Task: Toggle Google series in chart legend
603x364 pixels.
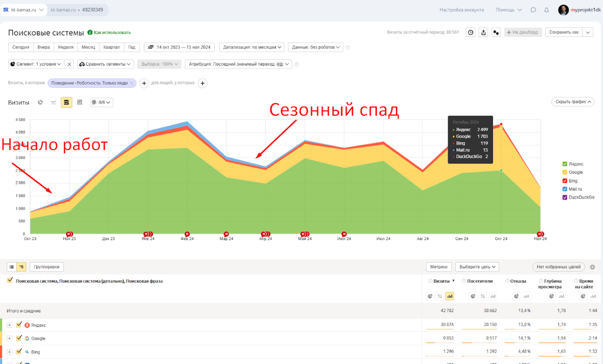Action: 565,172
